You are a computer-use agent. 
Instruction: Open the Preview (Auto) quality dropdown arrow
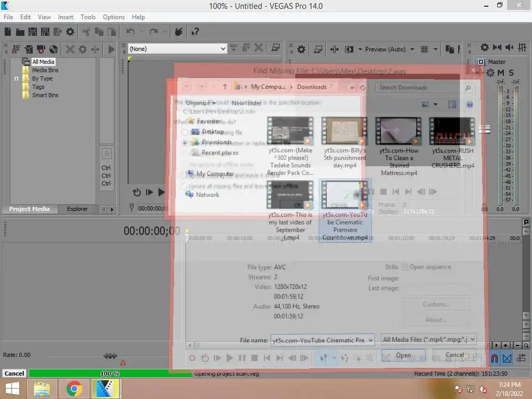(x=412, y=49)
